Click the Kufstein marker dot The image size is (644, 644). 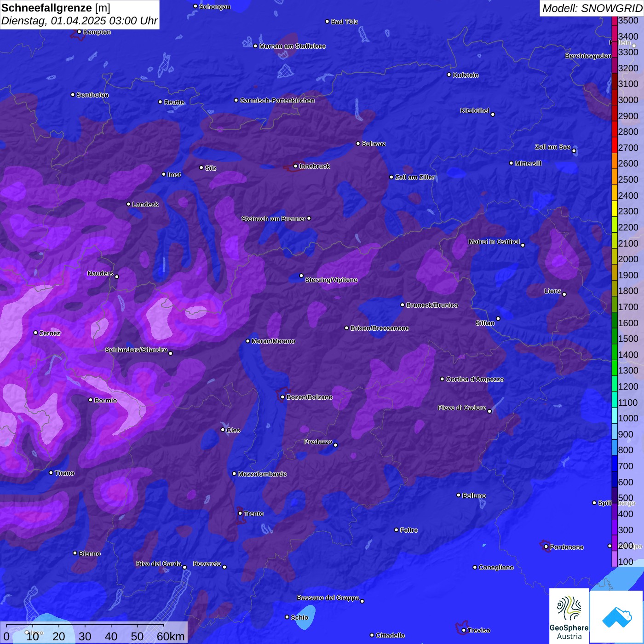[x=449, y=75]
